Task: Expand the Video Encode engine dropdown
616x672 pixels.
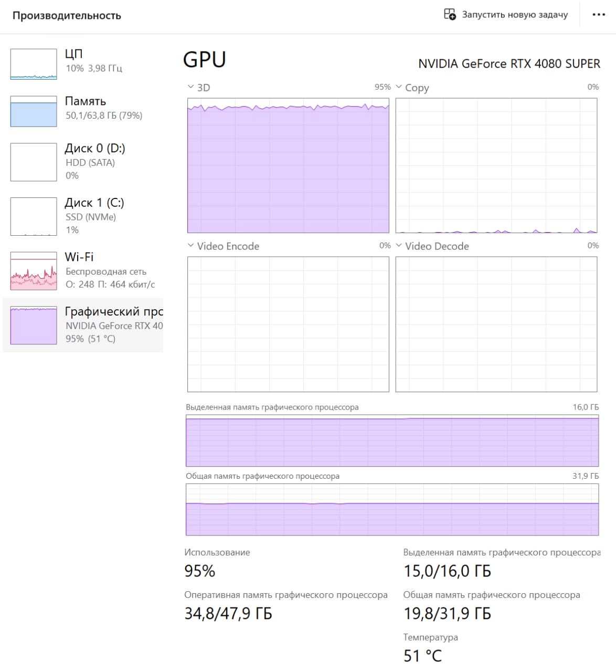Action: [223, 246]
